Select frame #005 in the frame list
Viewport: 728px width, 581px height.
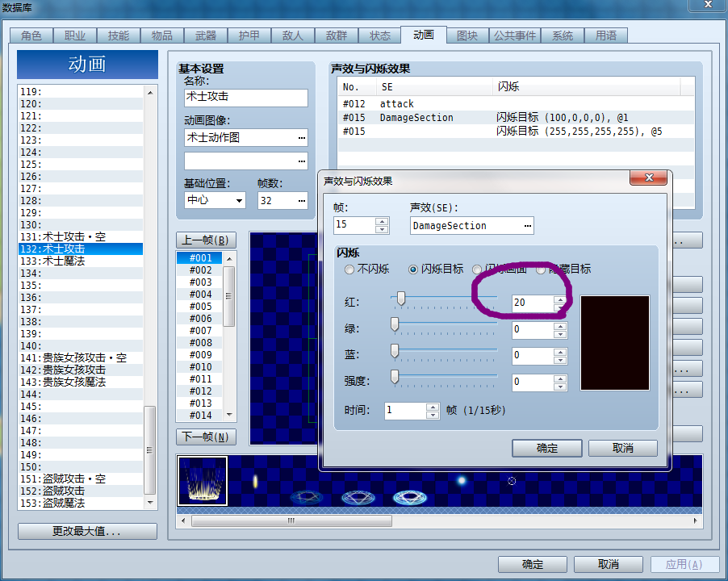pos(199,307)
